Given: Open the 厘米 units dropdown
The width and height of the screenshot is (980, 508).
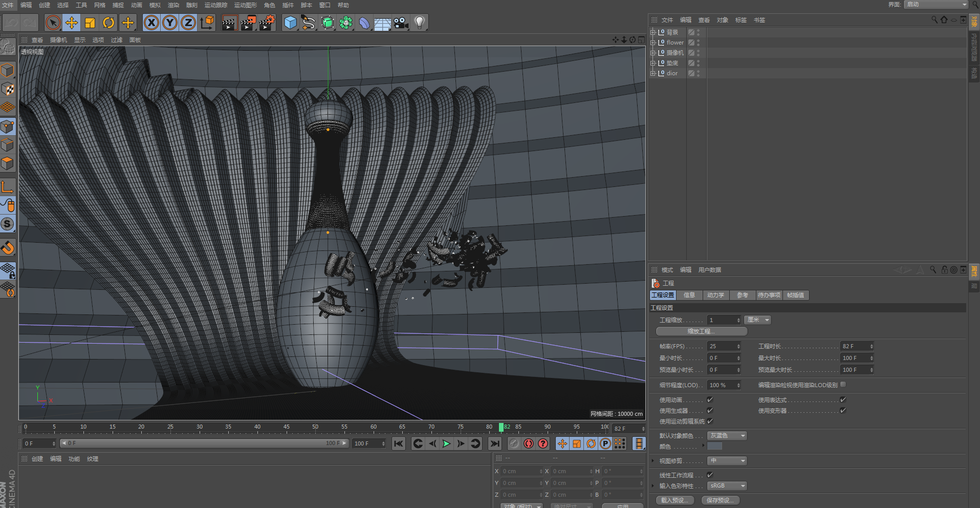Looking at the screenshot, I should tap(757, 320).
